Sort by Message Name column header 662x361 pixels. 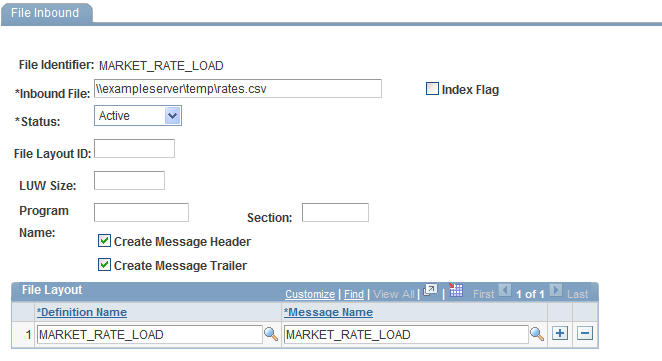coord(328,312)
